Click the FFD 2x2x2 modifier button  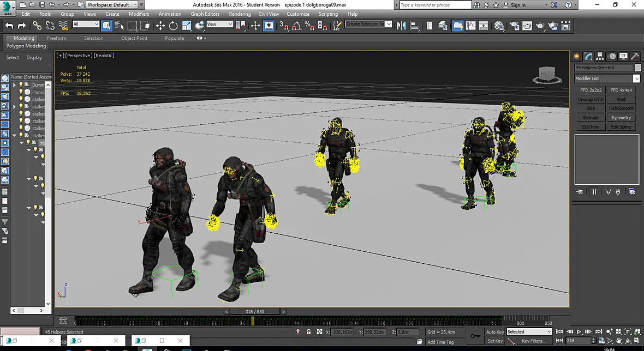591,90
